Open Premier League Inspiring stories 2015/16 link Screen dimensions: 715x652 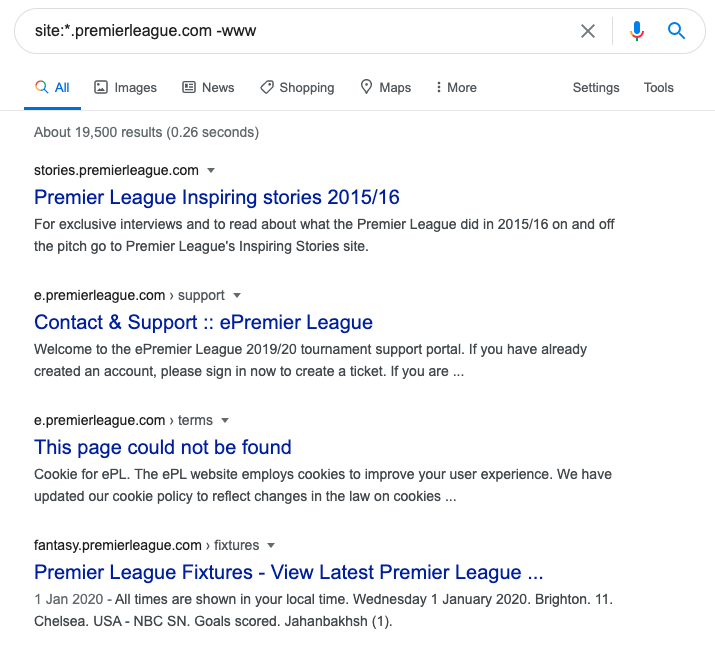(217, 197)
